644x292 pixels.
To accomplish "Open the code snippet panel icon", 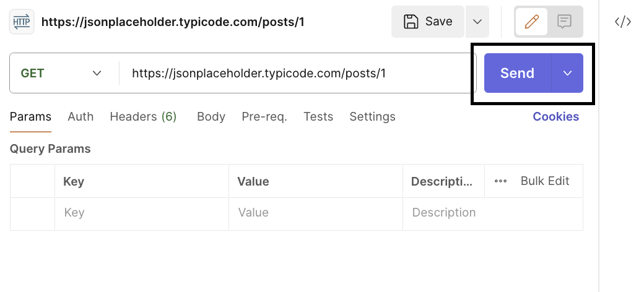I will pyautogui.click(x=622, y=22).
